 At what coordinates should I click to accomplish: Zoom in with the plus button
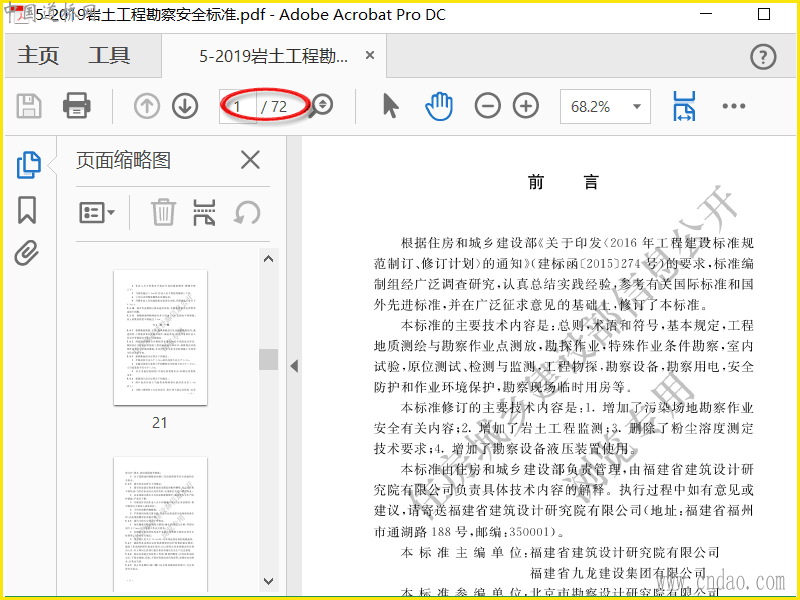click(526, 106)
